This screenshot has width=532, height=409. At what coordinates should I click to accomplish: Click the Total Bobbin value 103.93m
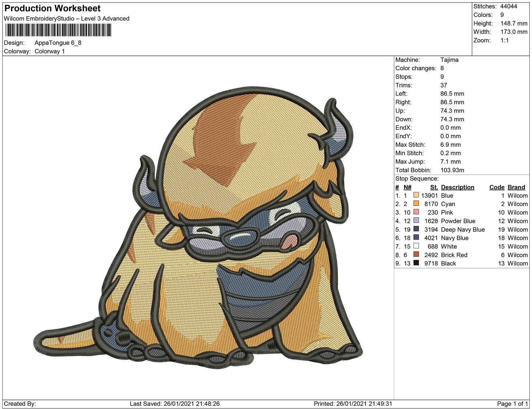click(x=452, y=170)
